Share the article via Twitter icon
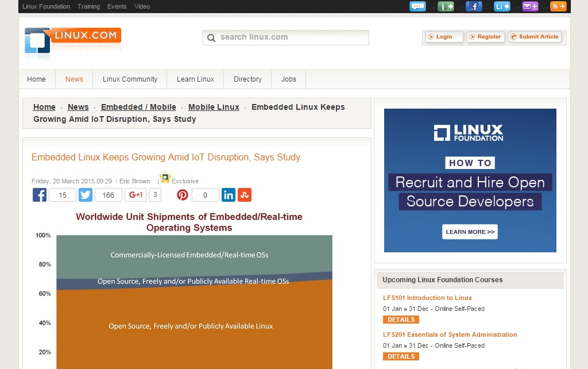Screen dimensions: 588x369 [86, 195]
